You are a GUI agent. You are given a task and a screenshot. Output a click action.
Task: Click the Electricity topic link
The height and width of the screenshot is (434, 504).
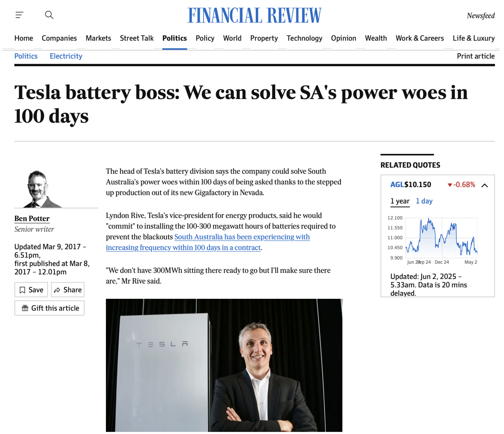pyautogui.click(x=66, y=56)
